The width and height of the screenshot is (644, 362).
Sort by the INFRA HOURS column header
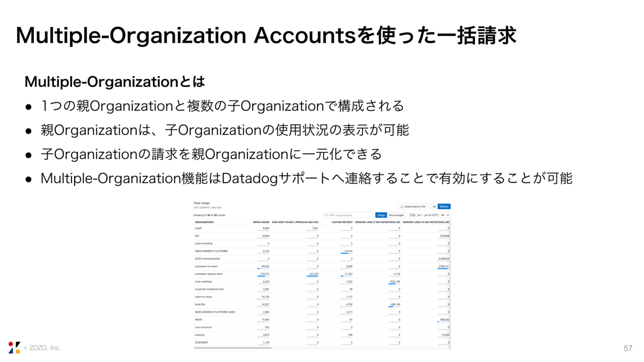(261, 222)
